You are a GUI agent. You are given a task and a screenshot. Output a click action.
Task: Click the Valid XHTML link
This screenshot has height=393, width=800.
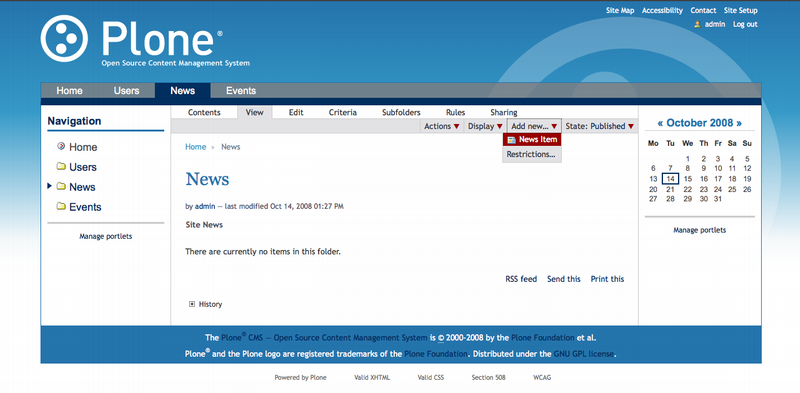click(372, 378)
